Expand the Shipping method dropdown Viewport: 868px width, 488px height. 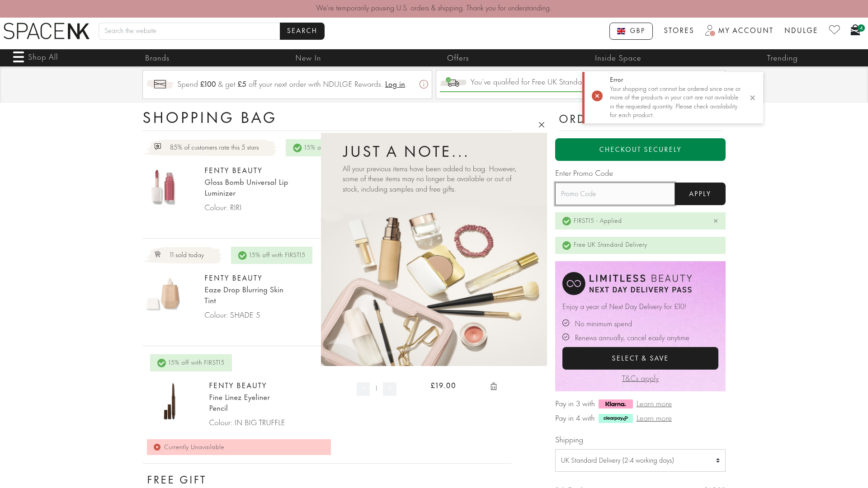(640, 460)
